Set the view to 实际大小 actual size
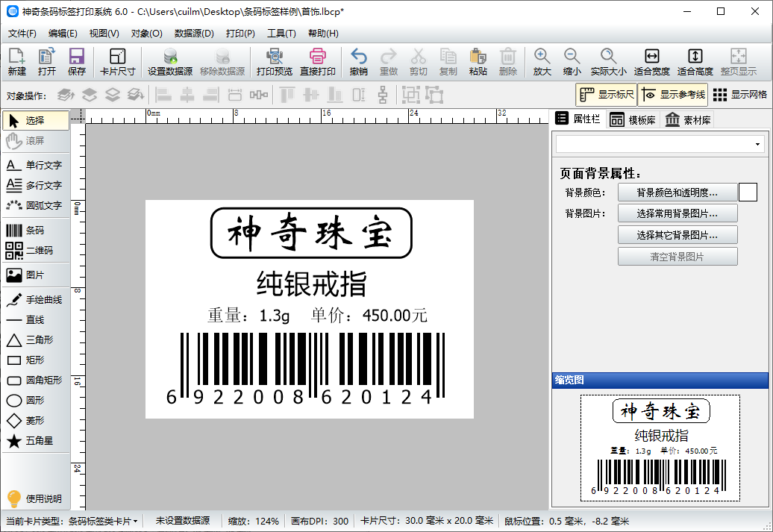Screen dimensions: 773x532 click(608, 62)
